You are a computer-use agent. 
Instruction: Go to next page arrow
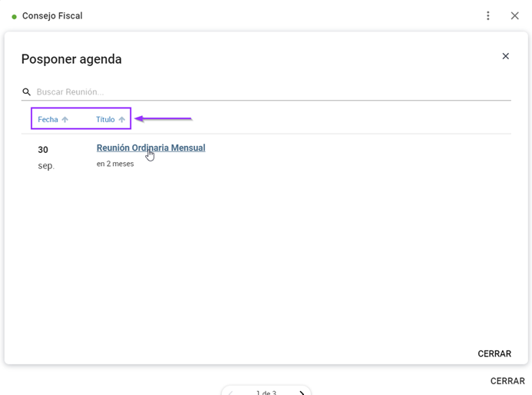pyautogui.click(x=302, y=393)
